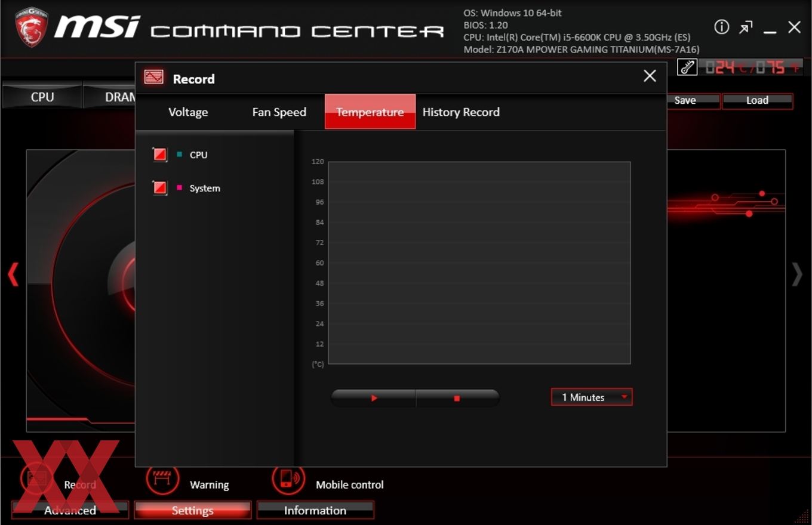Open the CPU section tab
Viewport: 812px width, 525px height.
[x=42, y=97]
